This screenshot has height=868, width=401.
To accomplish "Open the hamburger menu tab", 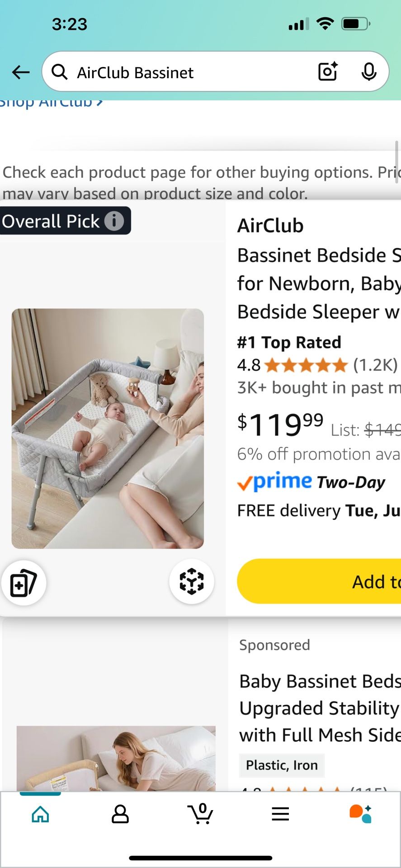I will [x=280, y=814].
